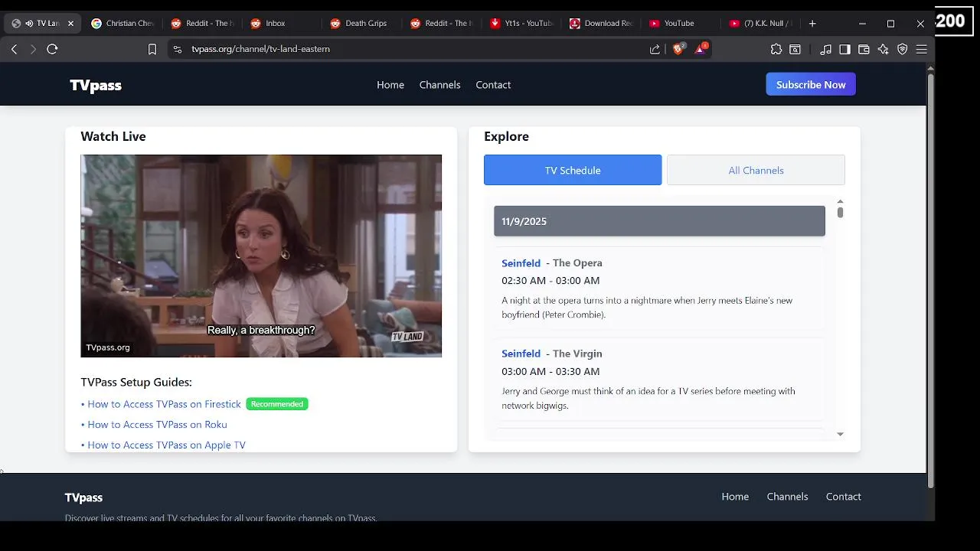Image resolution: width=980 pixels, height=551 pixels.
Task: Open the browser hamburger menu
Action: coord(921,49)
